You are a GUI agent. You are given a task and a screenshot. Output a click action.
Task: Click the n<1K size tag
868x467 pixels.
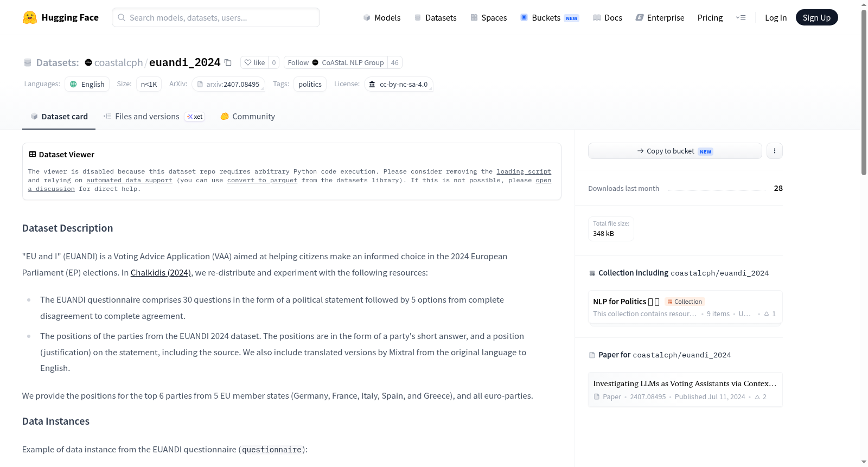(149, 84)
